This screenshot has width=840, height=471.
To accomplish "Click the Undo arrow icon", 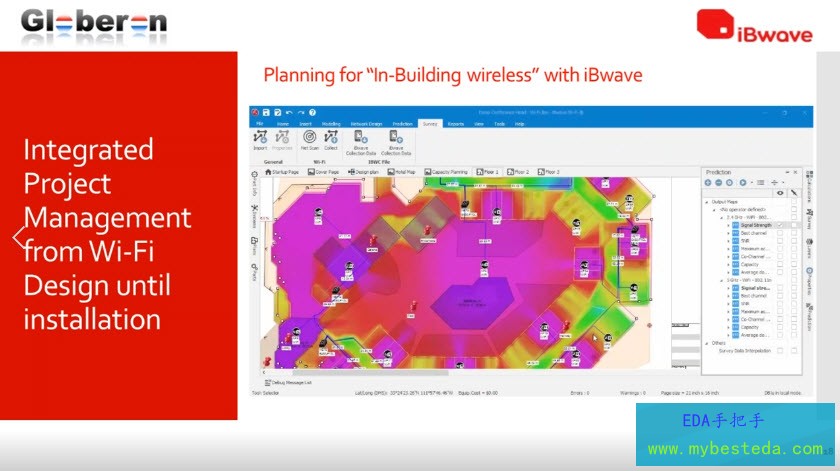I will tap(289, 112).
